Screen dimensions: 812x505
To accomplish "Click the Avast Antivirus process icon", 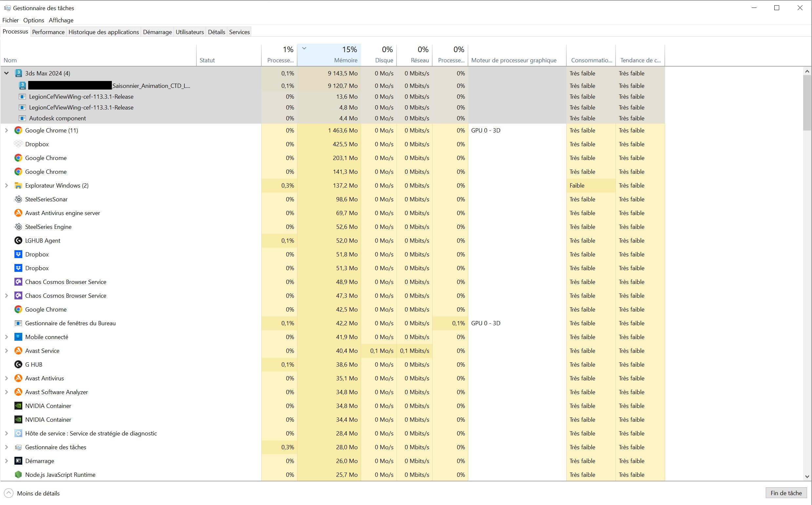I will (18, 378).
